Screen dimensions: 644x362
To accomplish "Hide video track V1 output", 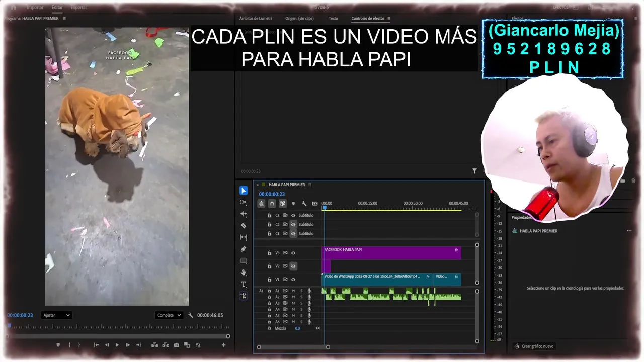I will click(x=293, y=280).
